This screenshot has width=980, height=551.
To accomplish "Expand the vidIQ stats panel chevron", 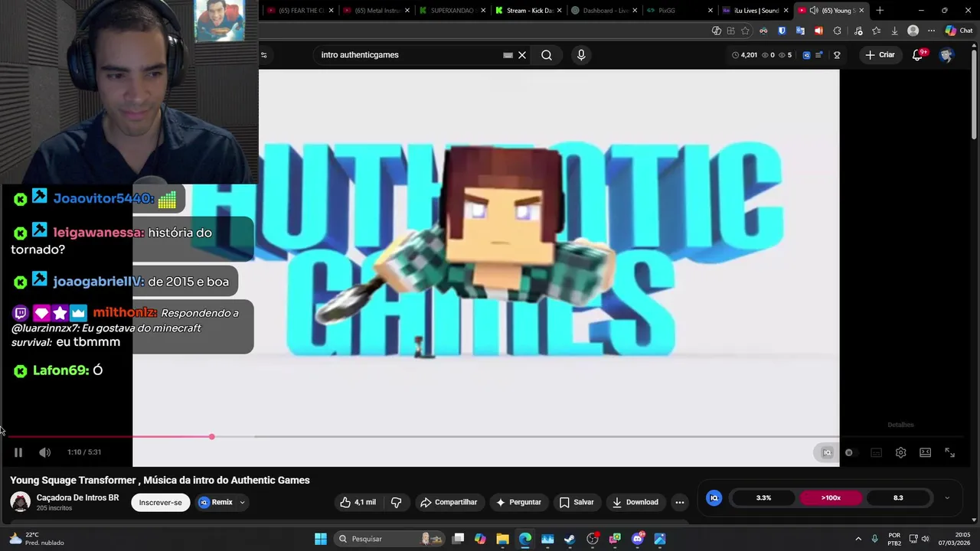I will [x=947, y=497].
